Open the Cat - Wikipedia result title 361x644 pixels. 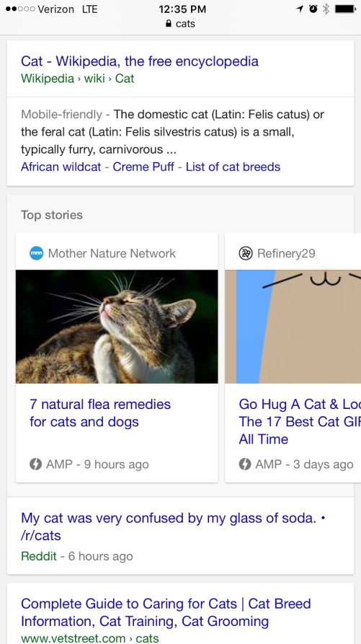pyautogui.click(x=140, y=61)
